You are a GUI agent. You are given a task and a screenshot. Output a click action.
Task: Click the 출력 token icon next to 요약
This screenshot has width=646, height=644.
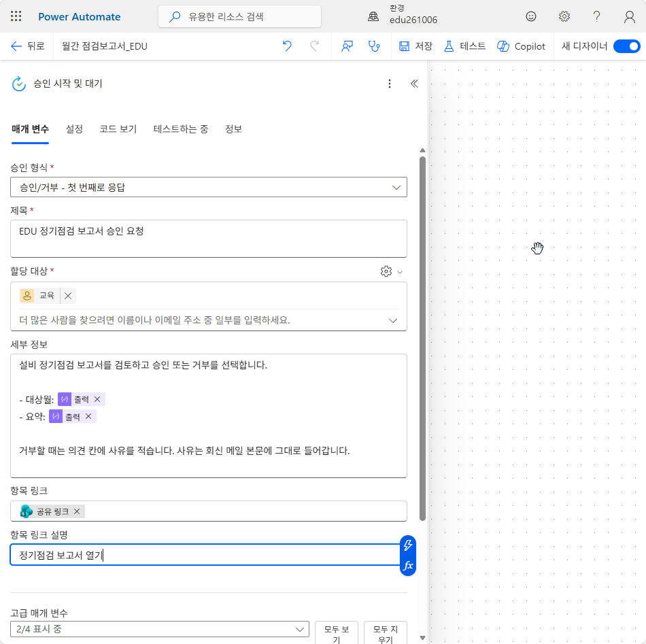click(x=56, y=417)
